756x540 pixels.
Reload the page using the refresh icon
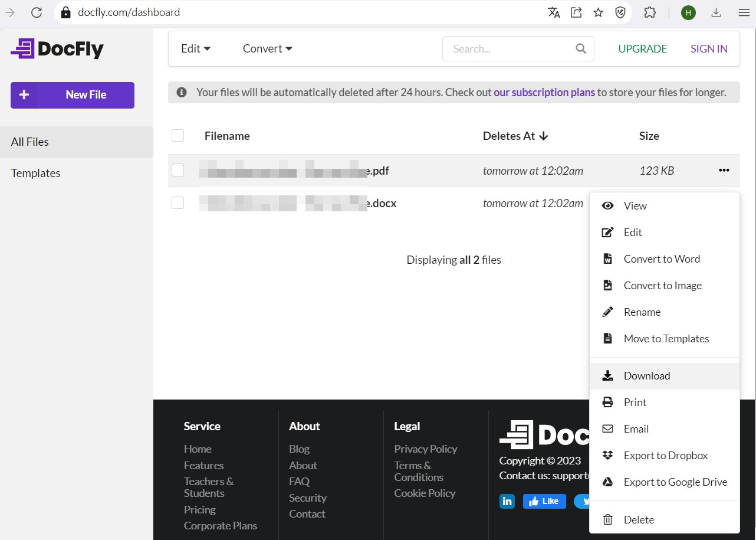[x=37, y=12]
